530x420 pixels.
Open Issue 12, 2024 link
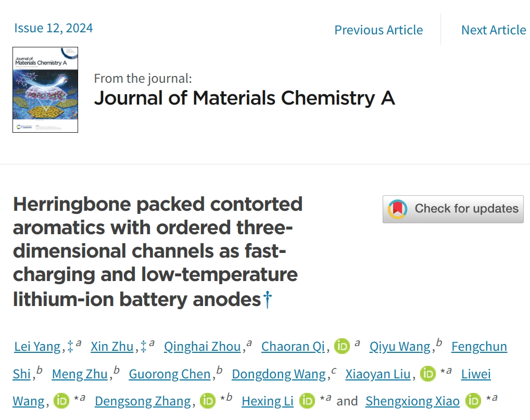pos(54,28)
